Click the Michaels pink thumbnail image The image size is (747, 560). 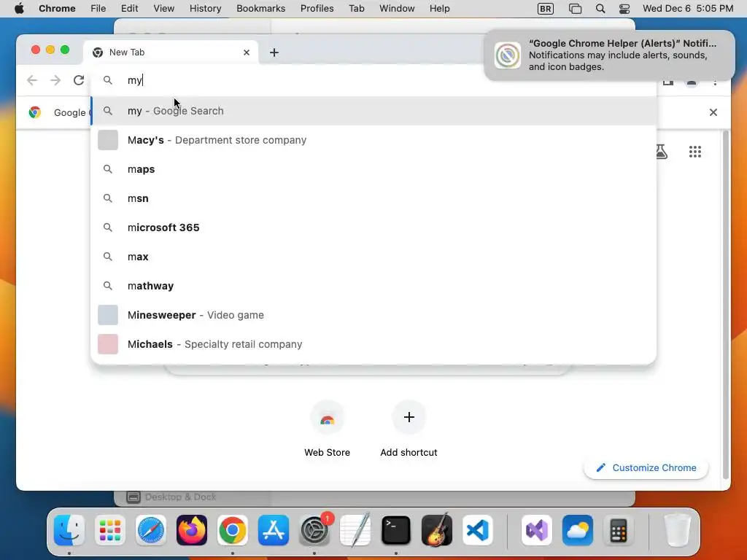[108, 344]
